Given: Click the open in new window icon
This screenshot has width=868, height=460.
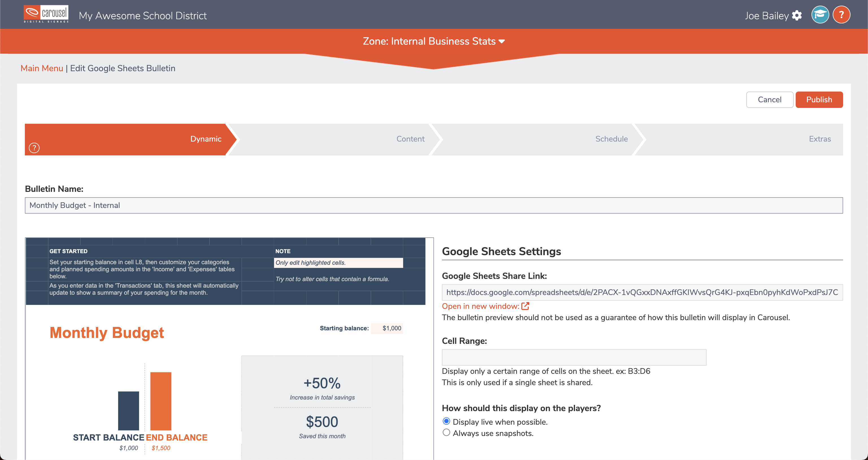Looking at the screenshot, I should click(525, 306).
